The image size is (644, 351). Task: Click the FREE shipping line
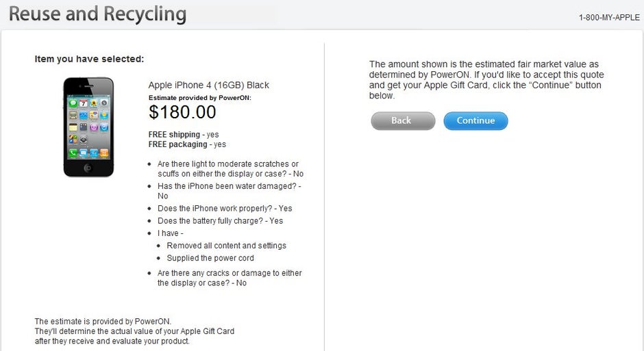pyautogui.click(x=184, y=135)
